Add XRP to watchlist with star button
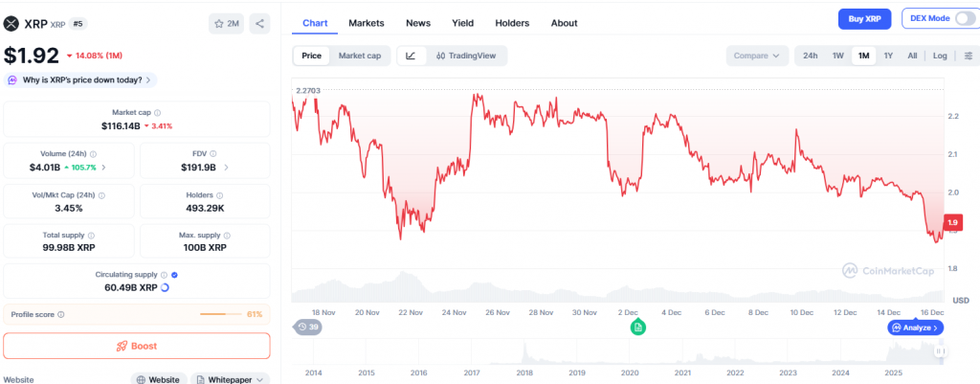This screenshot has height=384, width=980. point(227,23)
